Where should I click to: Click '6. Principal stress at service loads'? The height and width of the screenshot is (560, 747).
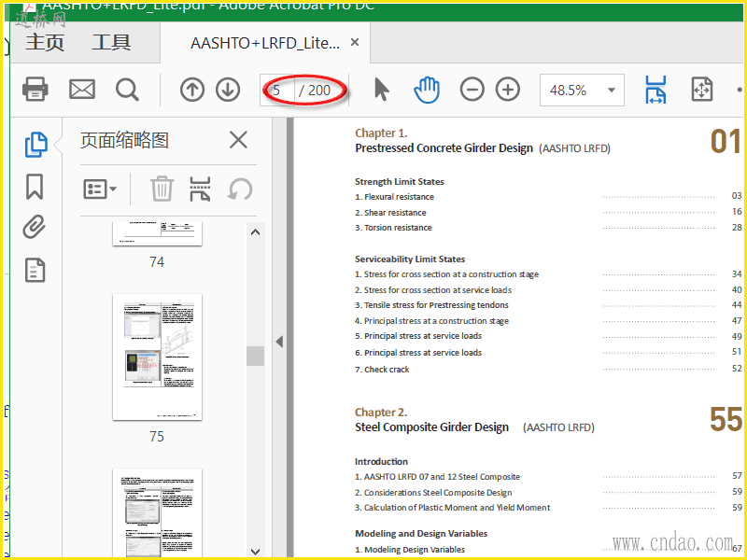[x=418, y=353]
